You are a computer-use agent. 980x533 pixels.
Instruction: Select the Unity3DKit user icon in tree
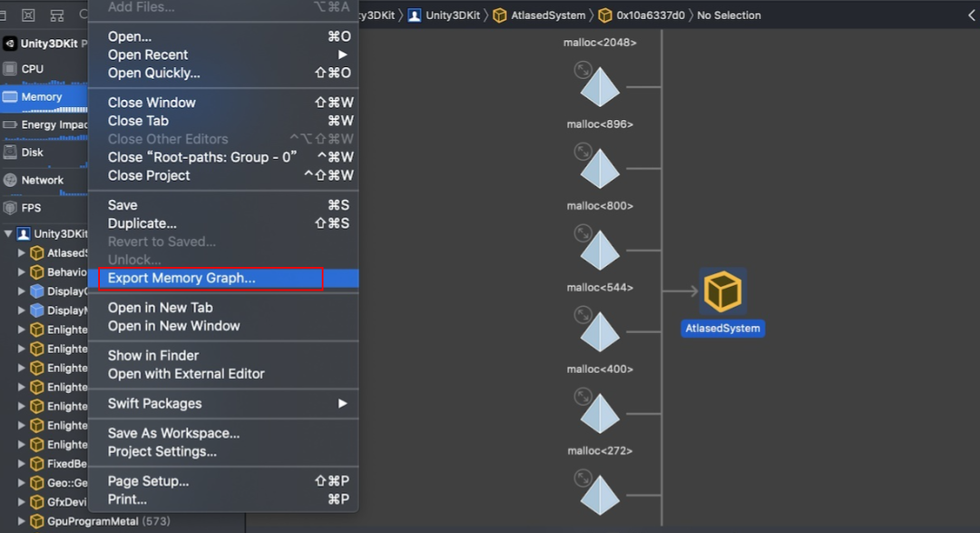[24, 234]
